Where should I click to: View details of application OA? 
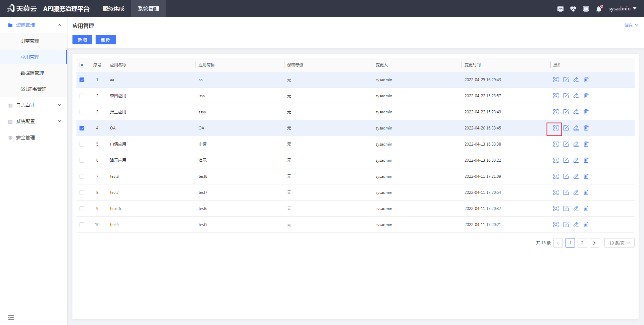(556, 128)
